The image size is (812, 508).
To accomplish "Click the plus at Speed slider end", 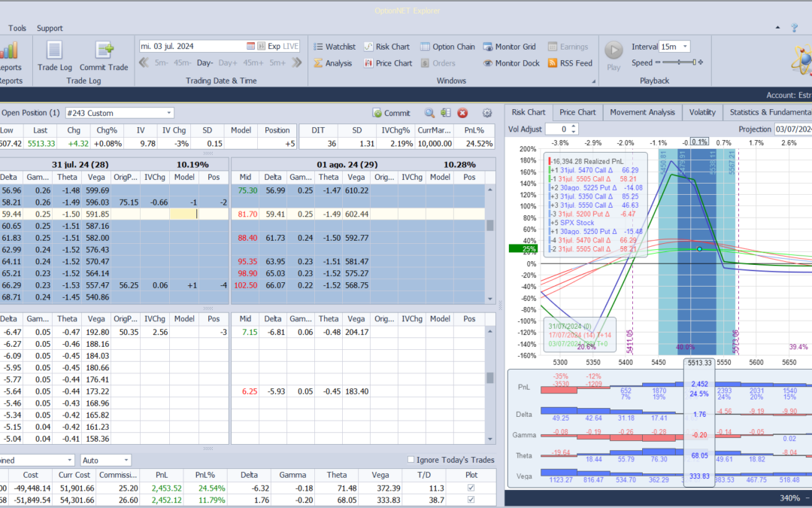I will click(701, 62).
